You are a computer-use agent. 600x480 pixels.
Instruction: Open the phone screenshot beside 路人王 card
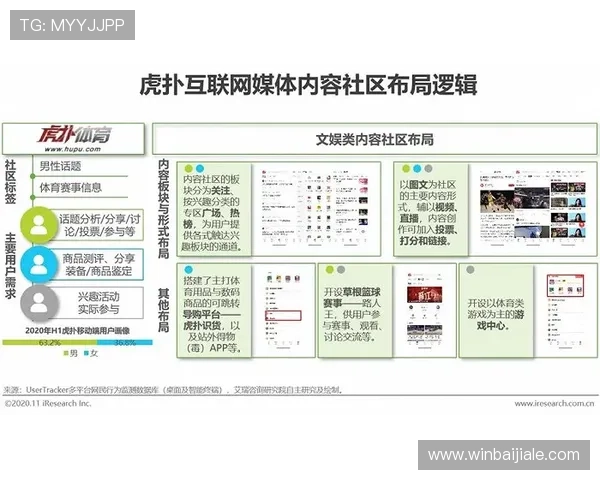click(424, 310)
